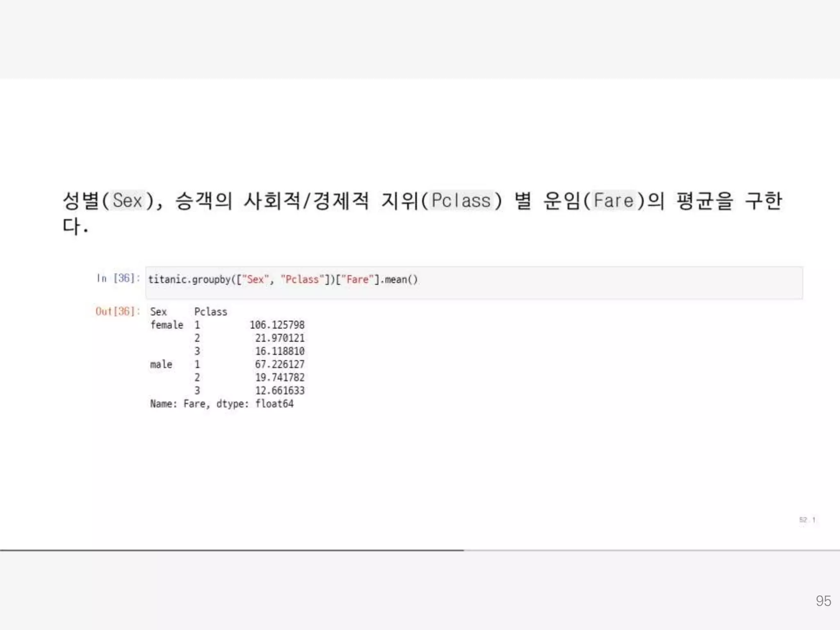Image resolution: width=840 pixels, height=630 pixels.
Task: Click the "Pclass" string in the code
Action: coord(302,280)
